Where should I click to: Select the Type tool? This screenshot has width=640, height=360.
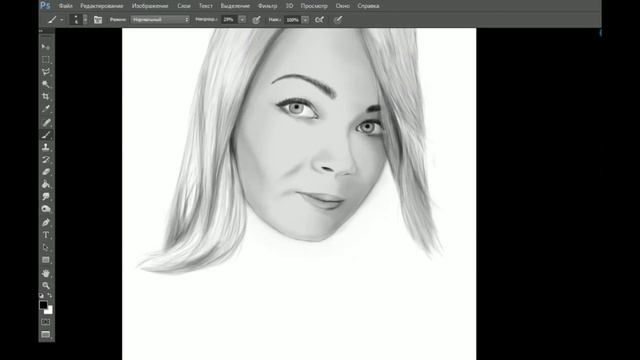click(46, 235)
